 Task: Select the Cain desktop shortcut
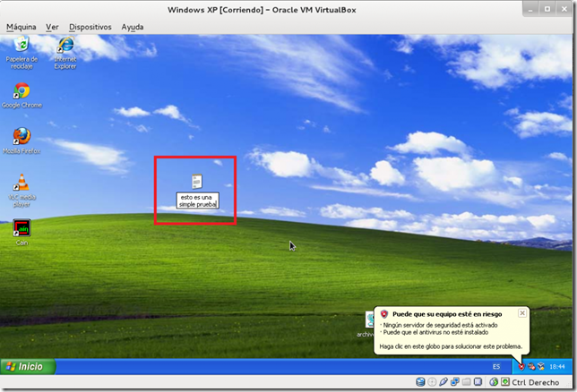pos(22,232)
